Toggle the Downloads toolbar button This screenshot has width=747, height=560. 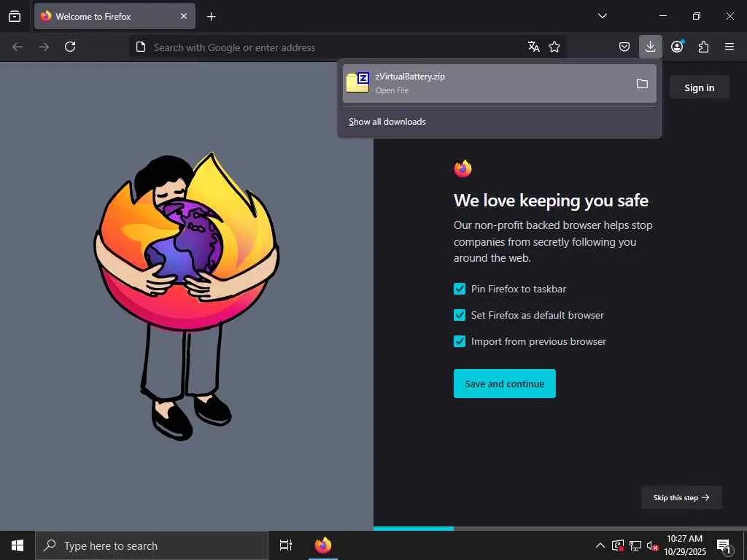click(x=650, y=47)
